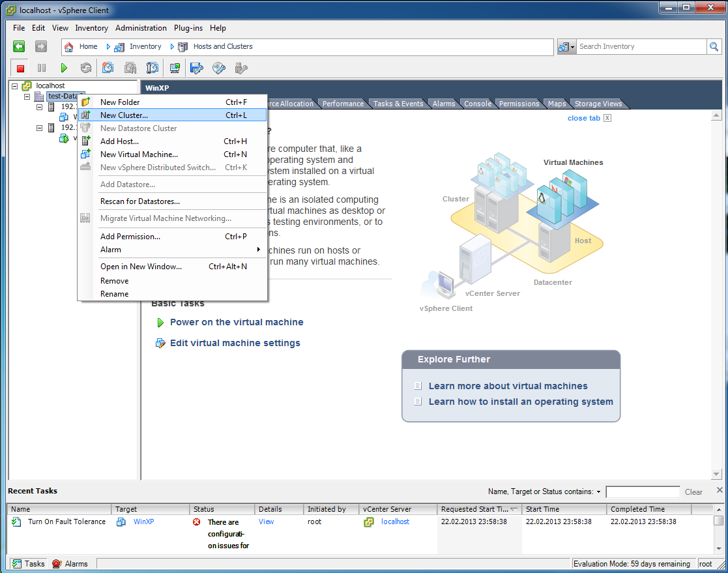Screen dimensions: 728x573
Task: Click the green Power On toolbar icon
Action: pos(64,68)
